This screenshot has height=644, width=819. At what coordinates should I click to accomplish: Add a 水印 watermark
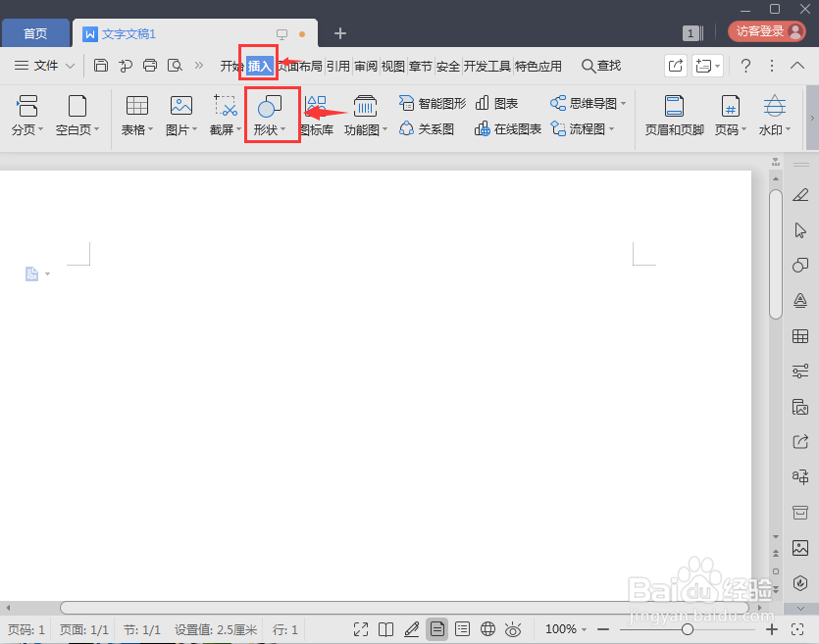(775, 116)
